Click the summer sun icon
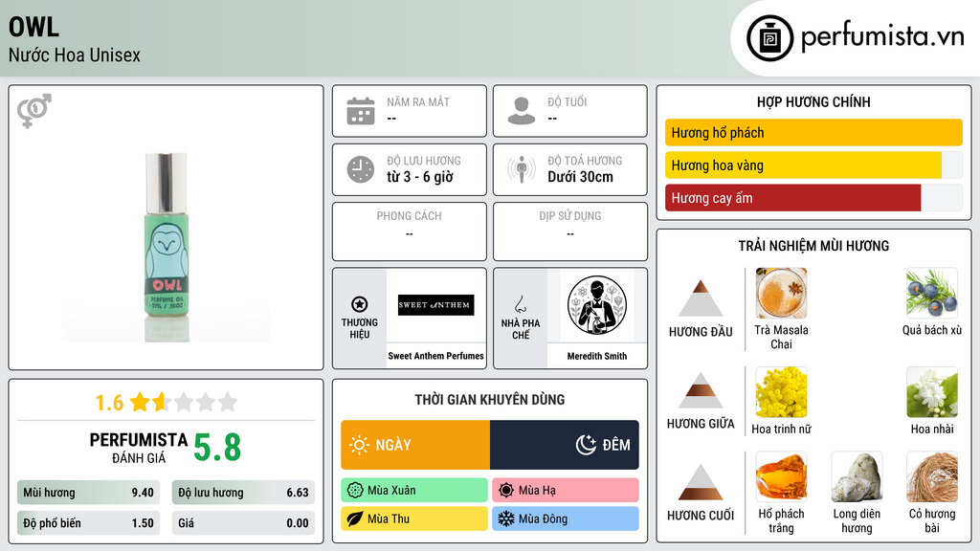This screenshot has height=551, width=980. pyautogui.click(x=506, y=491)
